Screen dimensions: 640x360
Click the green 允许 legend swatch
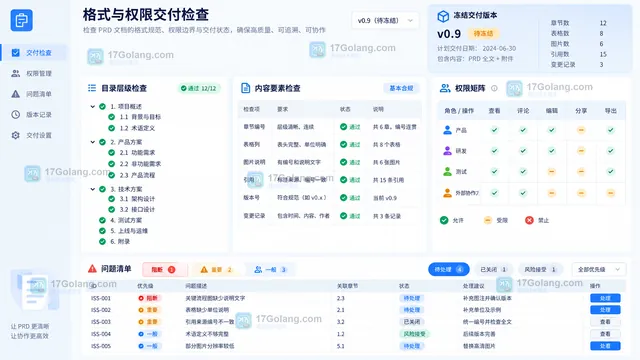444,220
